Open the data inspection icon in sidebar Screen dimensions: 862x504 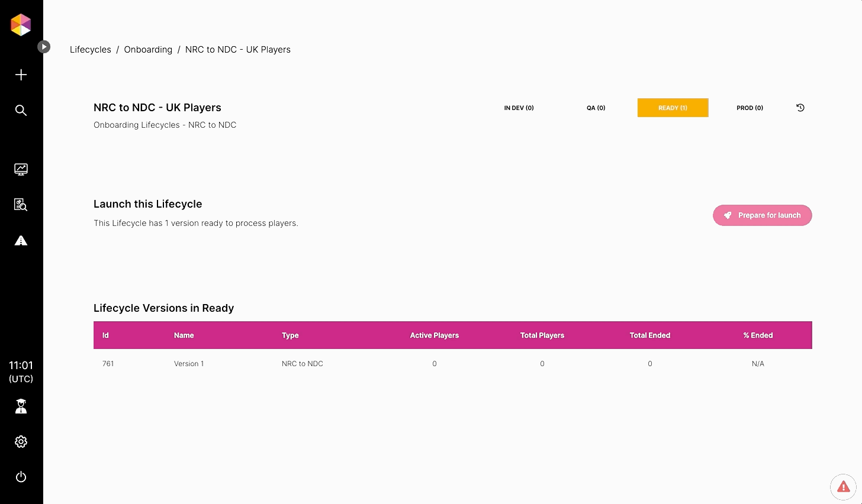pyautogui.click(x=21, y=205)
